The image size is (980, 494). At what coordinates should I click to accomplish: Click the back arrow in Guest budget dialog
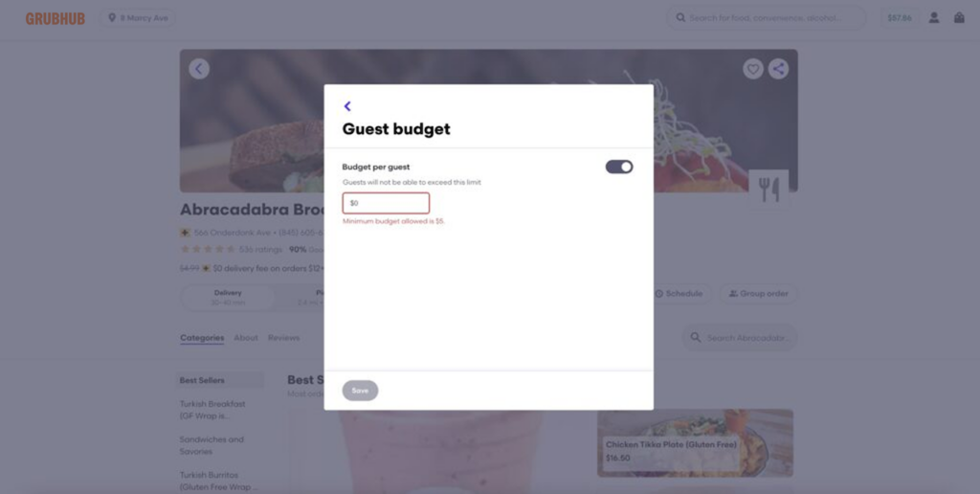point(347,106)
